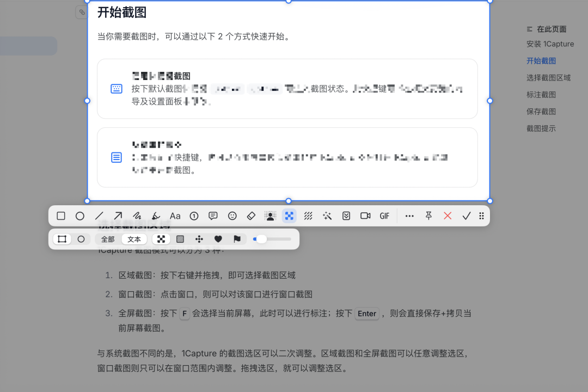Click 在此页面 outline toggle icon
This screenshot has height=392, width=588.
coord(530,29)
